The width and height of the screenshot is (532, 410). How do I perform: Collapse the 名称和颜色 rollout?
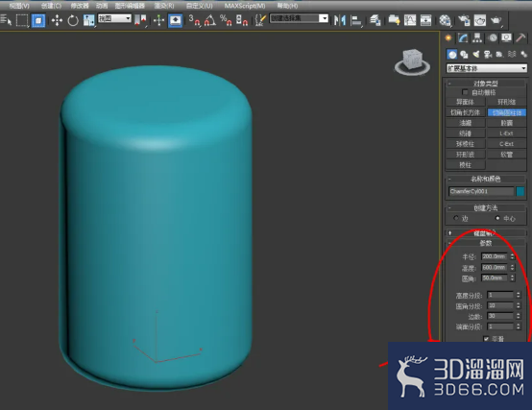[x=486, y=179]
